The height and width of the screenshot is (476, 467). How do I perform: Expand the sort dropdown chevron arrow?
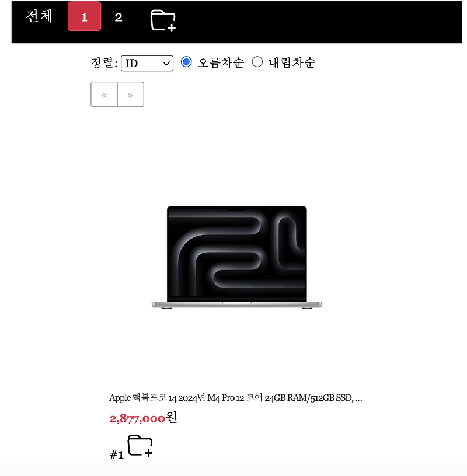166,64
